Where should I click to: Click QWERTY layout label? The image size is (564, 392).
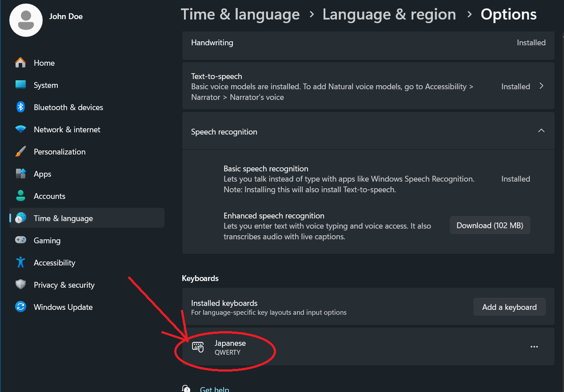228,352
